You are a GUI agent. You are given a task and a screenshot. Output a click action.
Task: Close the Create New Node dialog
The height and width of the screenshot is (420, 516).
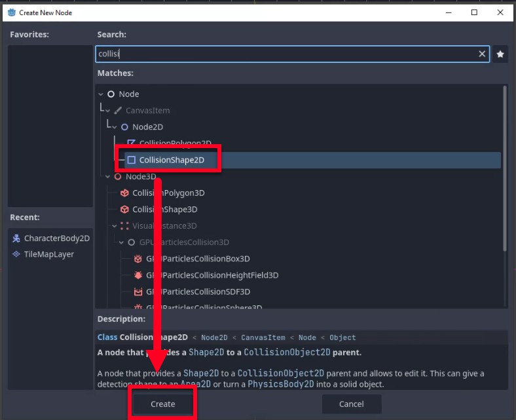[500, 12]
